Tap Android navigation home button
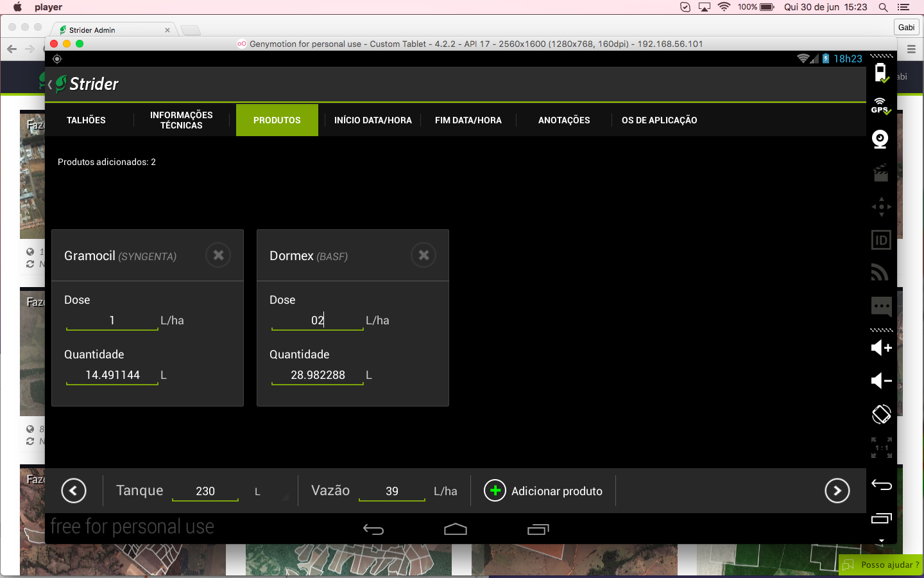The width and height of the screenshot is (924, 578). click(456, 529)
